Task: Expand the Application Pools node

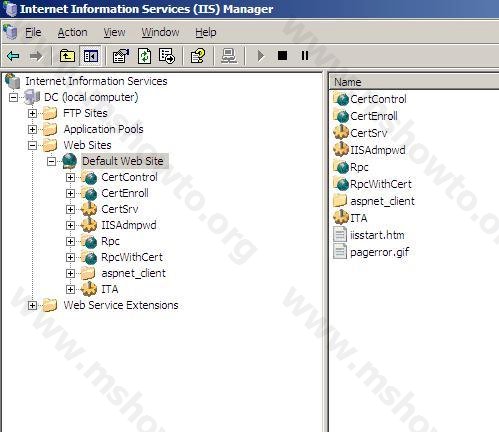Action: pos(32,129)
